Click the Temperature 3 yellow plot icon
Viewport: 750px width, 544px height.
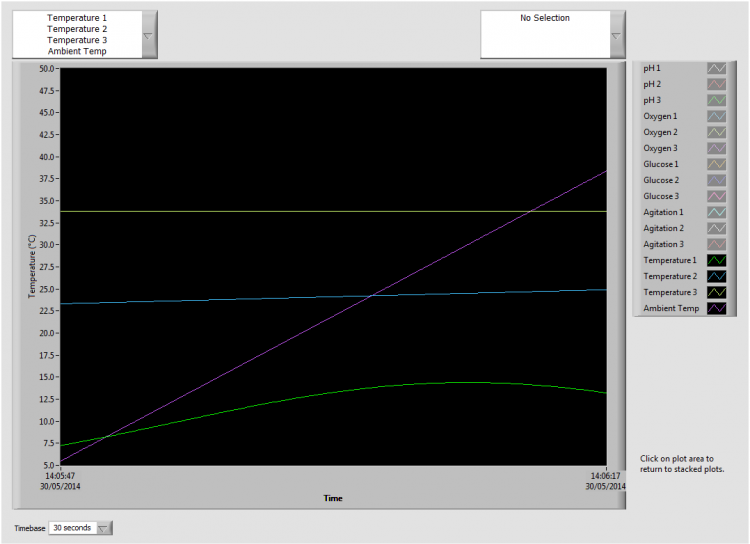pyautogui.click(x=717, y=292)
